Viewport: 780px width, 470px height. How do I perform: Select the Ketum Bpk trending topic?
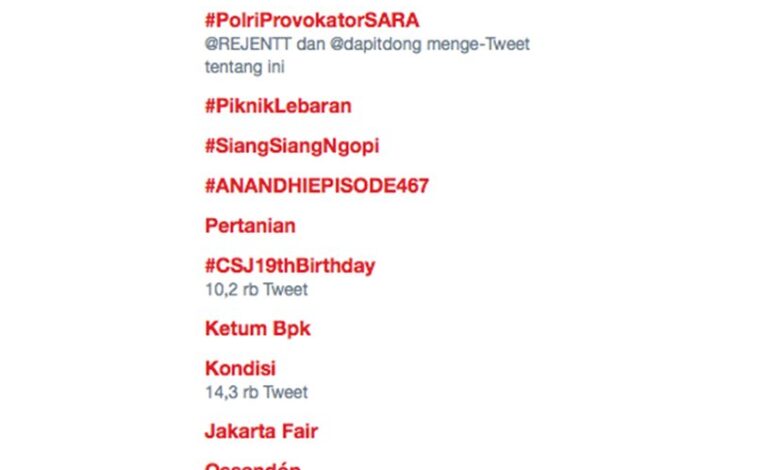258,329
